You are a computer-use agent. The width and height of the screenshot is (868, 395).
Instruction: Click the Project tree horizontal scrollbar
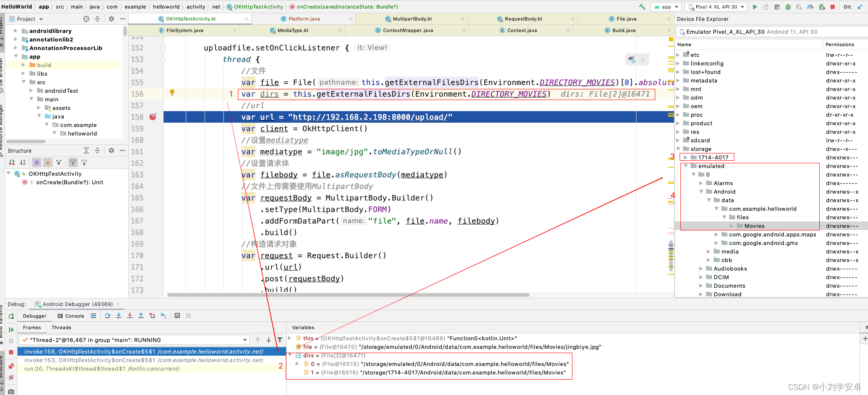[26, 141]
